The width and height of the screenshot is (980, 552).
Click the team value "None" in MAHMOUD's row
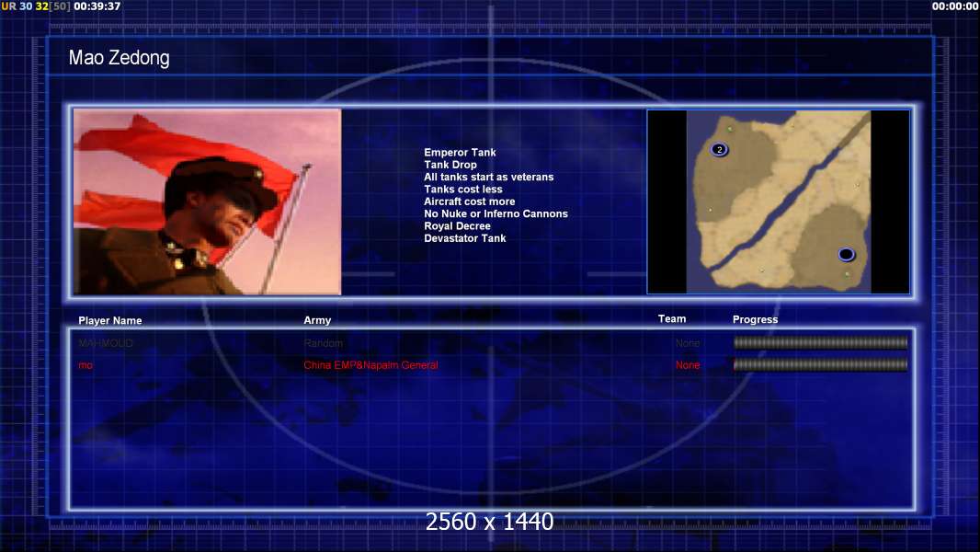(x=688, y=343)
